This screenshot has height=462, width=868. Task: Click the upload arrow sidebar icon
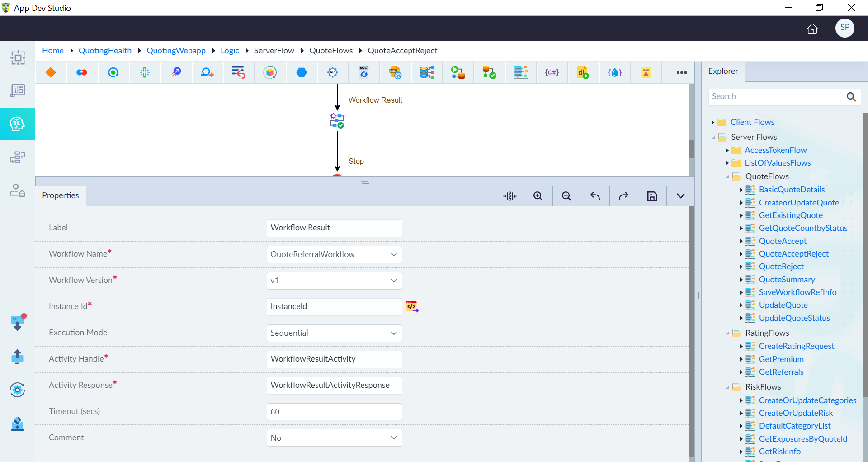click(17, 357)
